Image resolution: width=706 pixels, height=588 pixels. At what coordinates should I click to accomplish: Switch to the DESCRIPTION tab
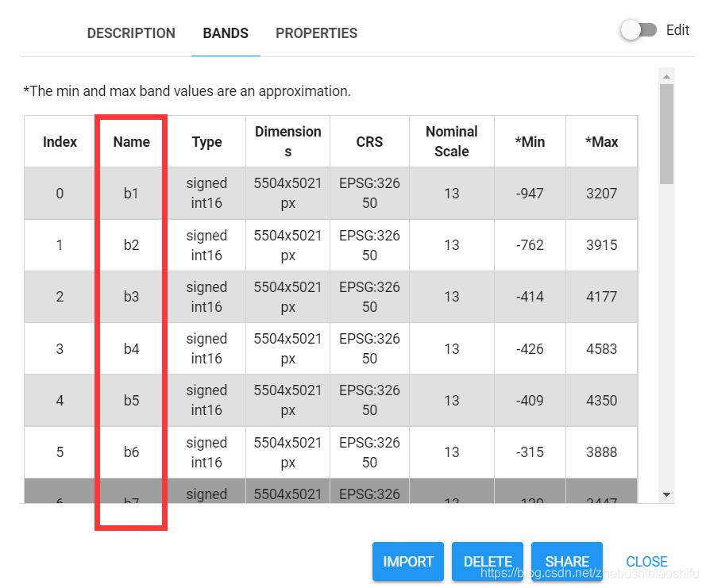131,33
